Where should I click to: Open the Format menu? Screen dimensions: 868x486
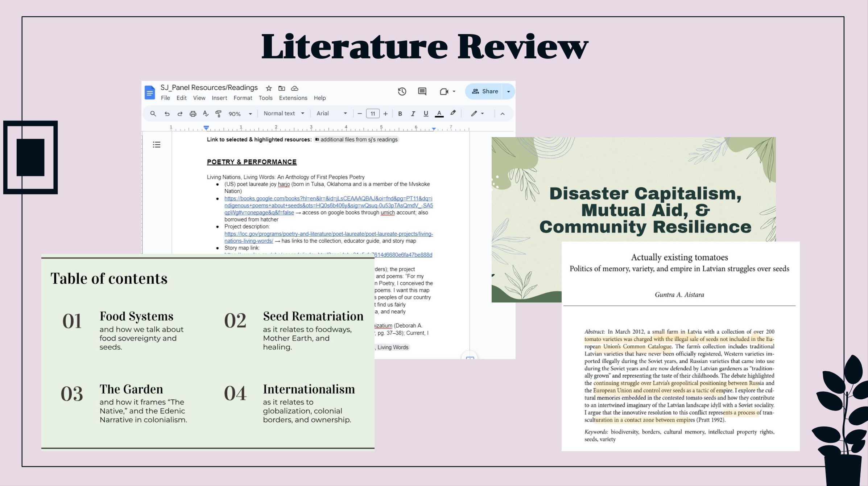[x=243, y=98]
